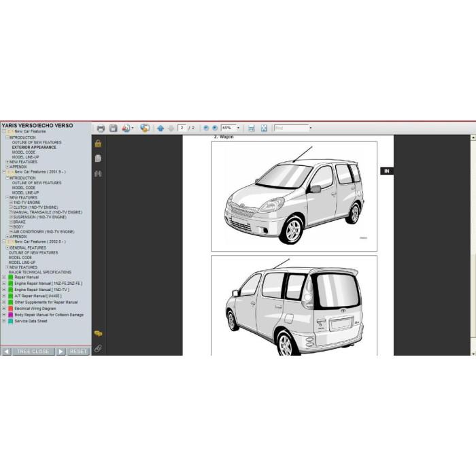Open A/T Repair Manual [U440E]
Image resolution: width=476 pixels, height=476 pixels.
(x=38, y=296)
